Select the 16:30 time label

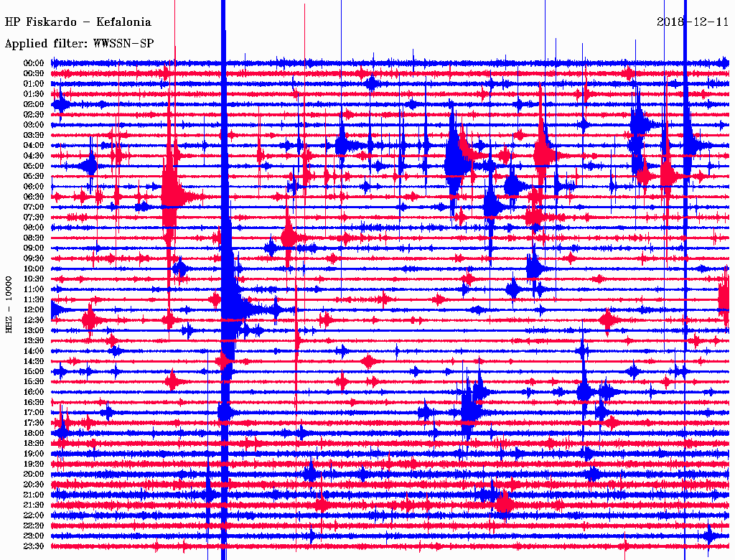(34, 403)
